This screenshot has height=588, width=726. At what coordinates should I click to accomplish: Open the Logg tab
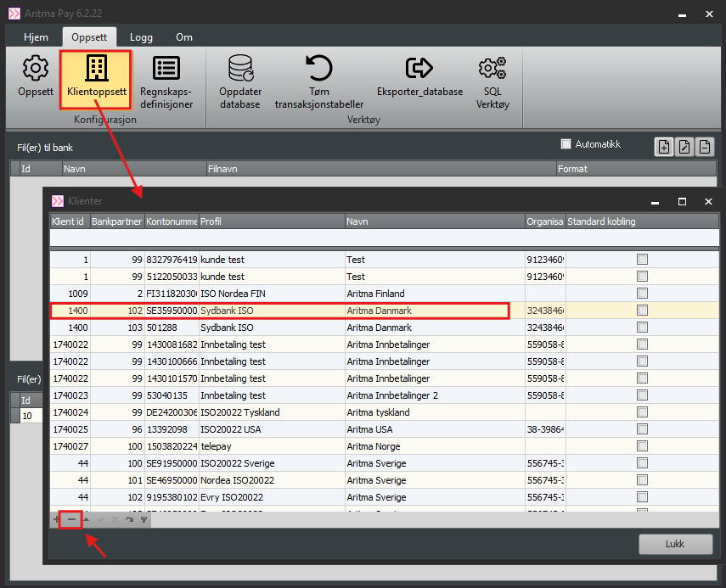click(141, 37)
